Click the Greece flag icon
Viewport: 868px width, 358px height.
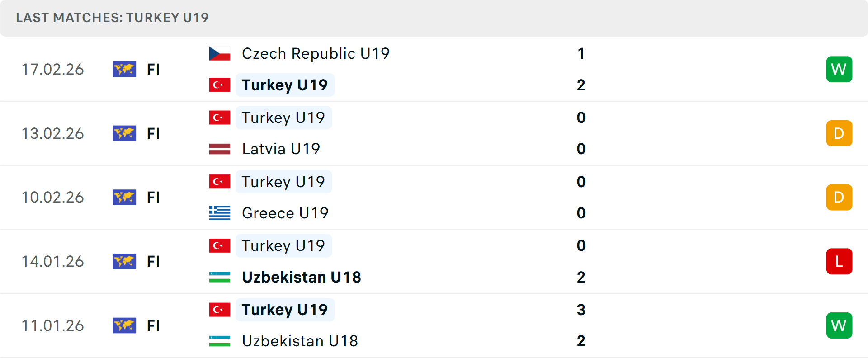(220, 213)
